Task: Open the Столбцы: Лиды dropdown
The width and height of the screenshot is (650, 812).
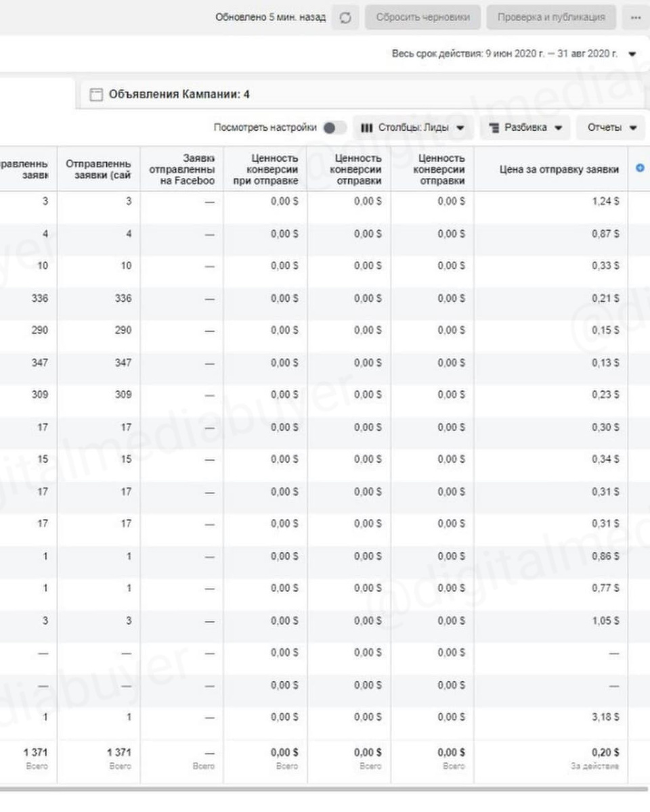Action: coord(412,127)
